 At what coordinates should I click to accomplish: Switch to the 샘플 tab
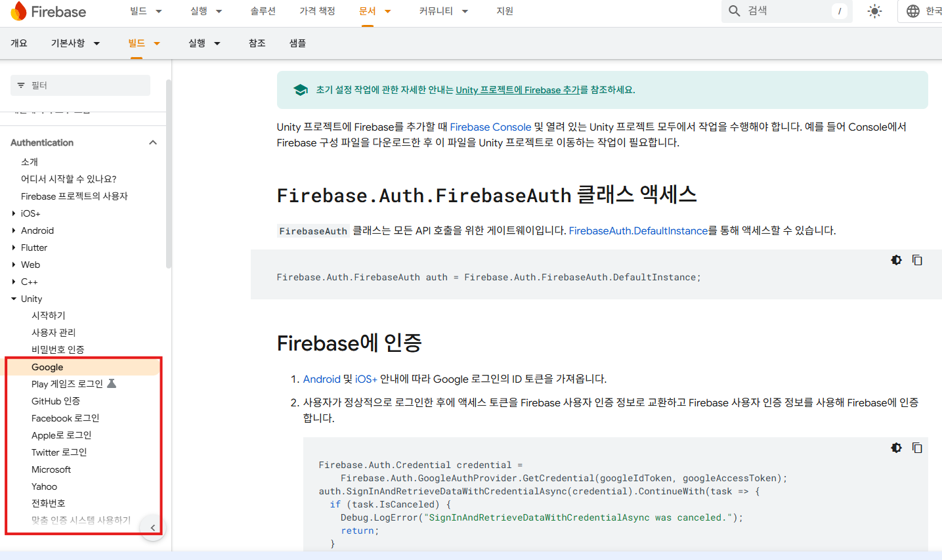[x=298, y=43]
